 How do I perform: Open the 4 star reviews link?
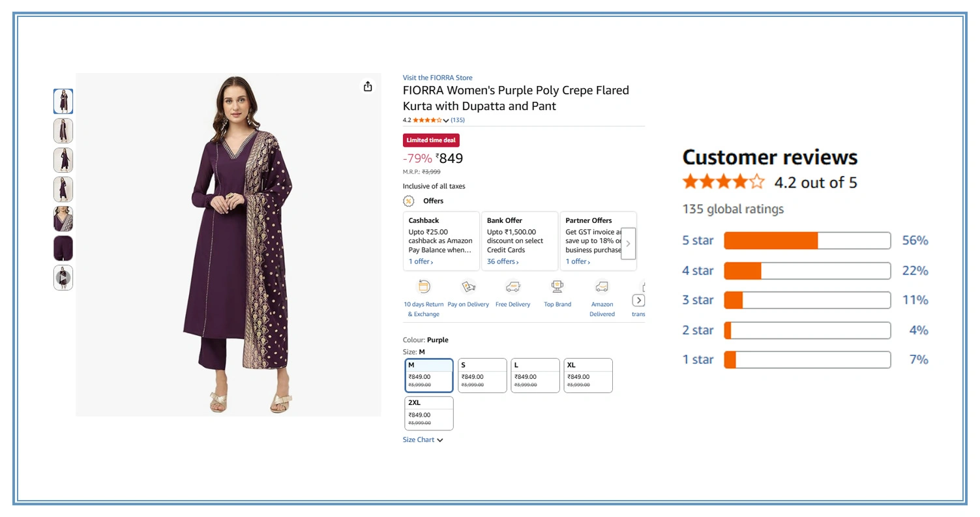tap(698, 271)
